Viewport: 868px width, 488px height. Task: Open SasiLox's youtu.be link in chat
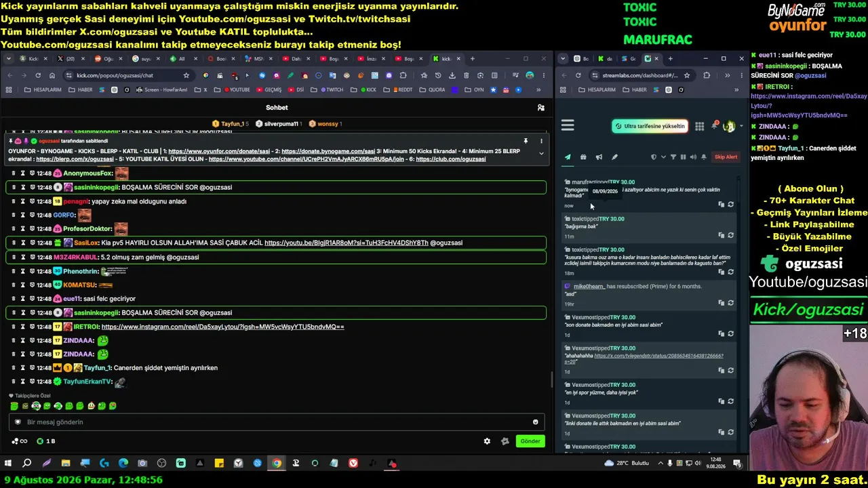[347, 243]
